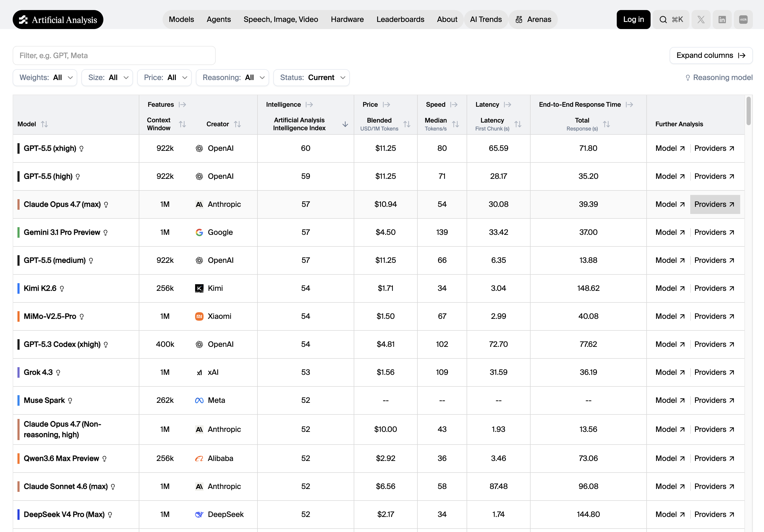Open the Arenas page
764x532 pixels.
pos(533,20)
